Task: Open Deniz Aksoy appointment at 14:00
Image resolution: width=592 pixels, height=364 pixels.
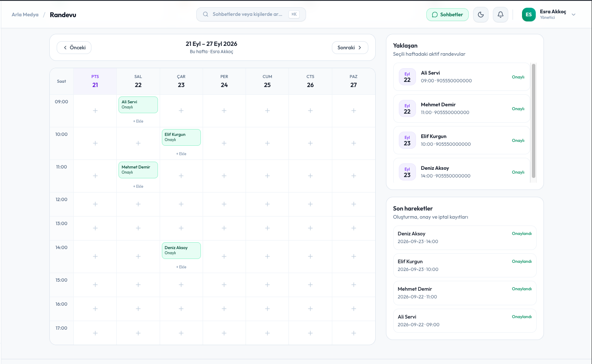Action: coord(181,250)
